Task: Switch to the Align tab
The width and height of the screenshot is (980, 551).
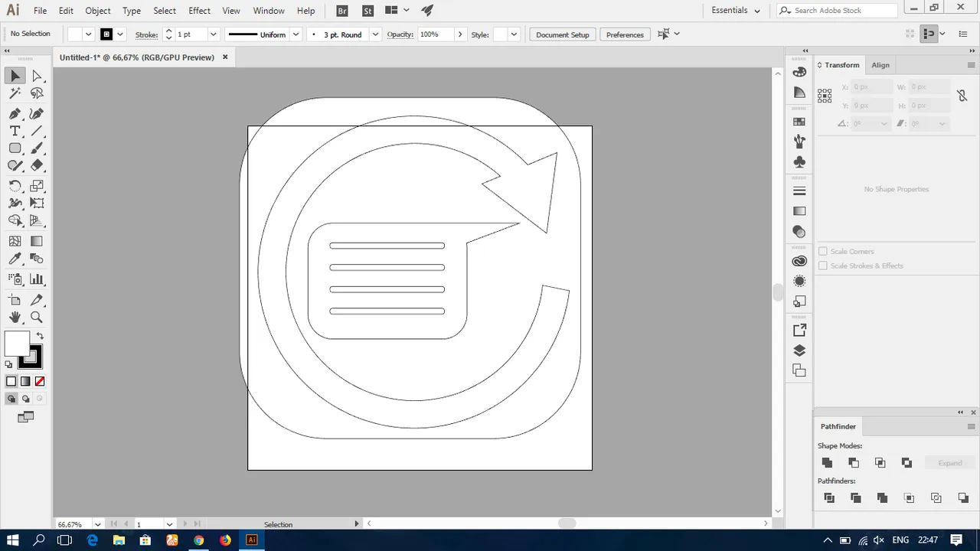Action: (880, 65)
